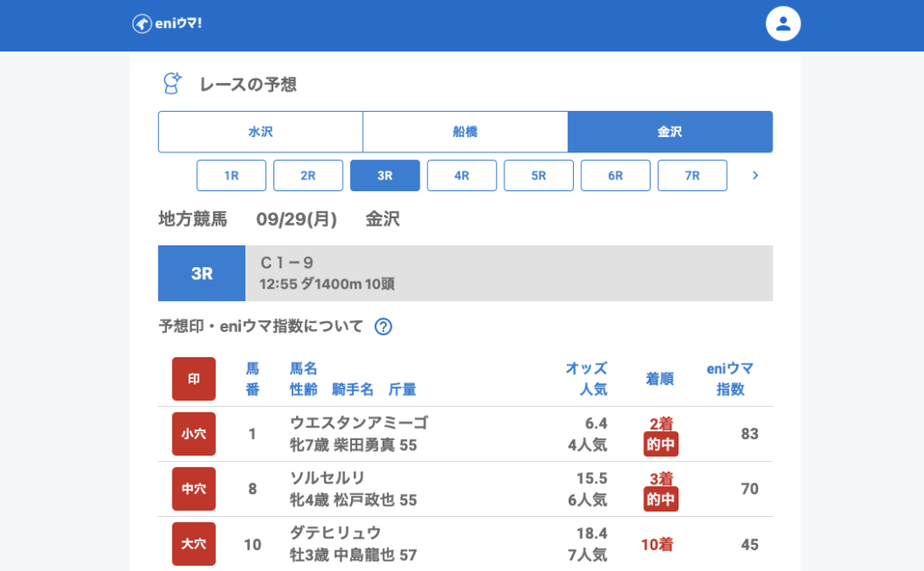This screenshot has height=571, width=924.
Task: Open the user profile account icon
Action: coord(783,24)
